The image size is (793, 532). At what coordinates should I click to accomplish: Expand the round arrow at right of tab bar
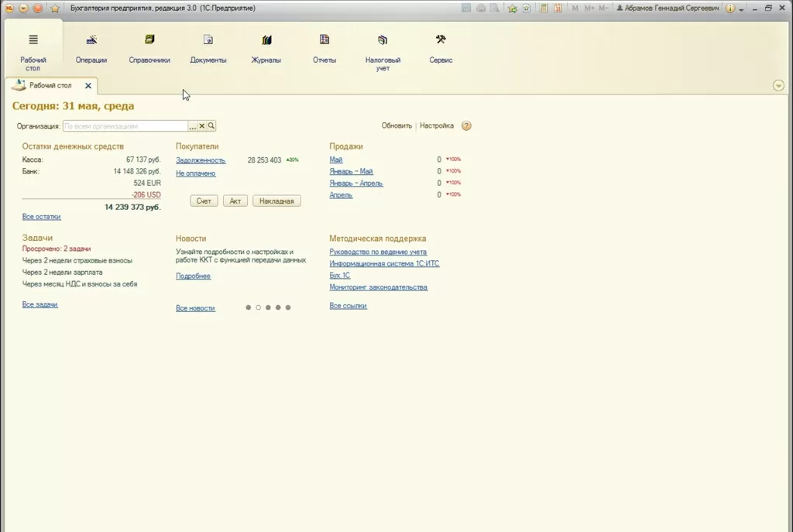[x=778, y=85]
